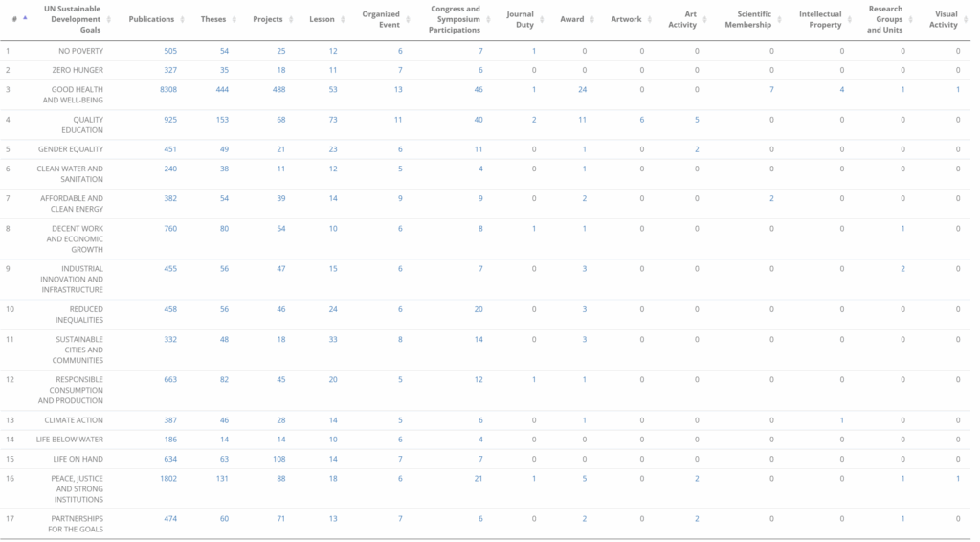This screenshot has width=980, height=542.
Task: Open the 24 awards link for Good Health
Action: [x=583, y=89]
